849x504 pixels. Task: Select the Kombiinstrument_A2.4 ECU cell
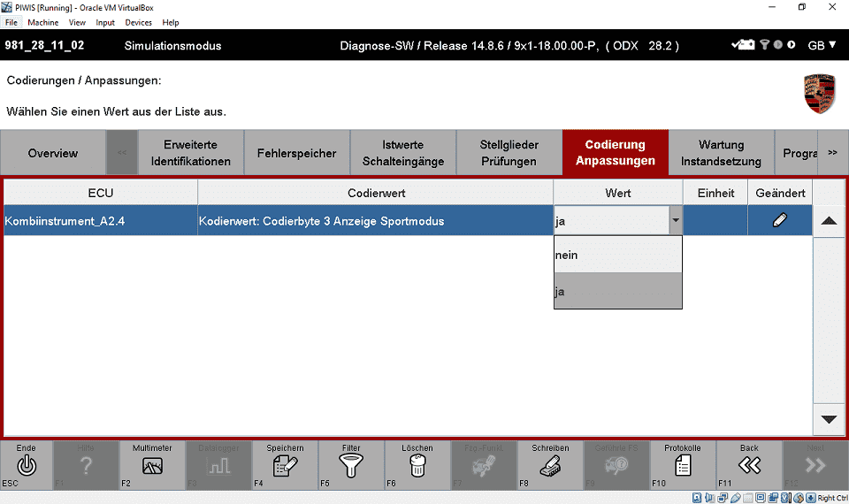coord(100,221)
